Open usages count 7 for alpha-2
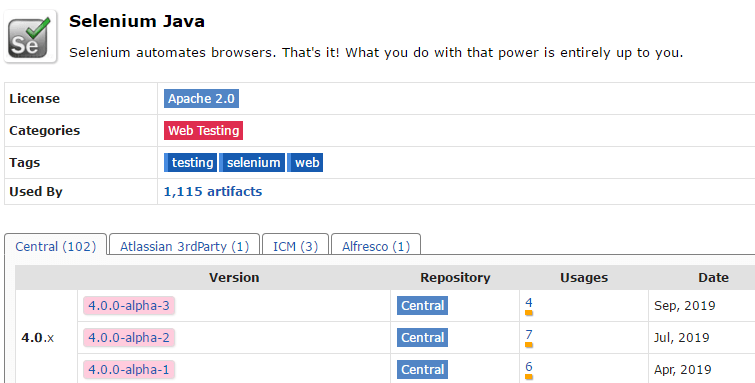This screenshot has width=755, height=383. point(529,334)
